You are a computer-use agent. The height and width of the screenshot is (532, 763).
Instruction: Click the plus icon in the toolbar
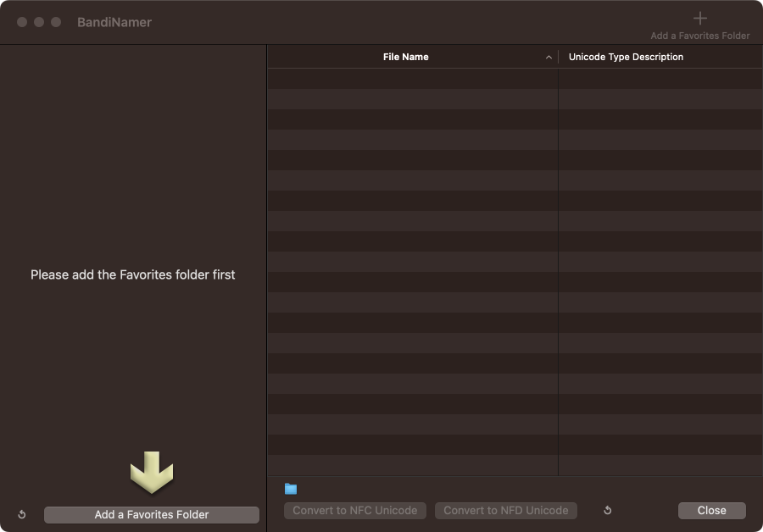(x=699, y=18)
